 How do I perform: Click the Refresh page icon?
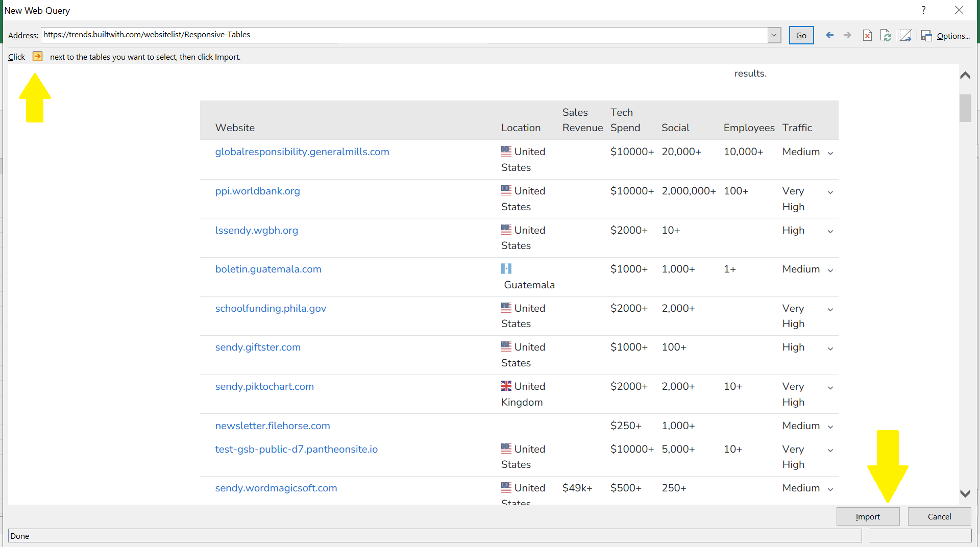pyautogui.click(x=886, y=35)
